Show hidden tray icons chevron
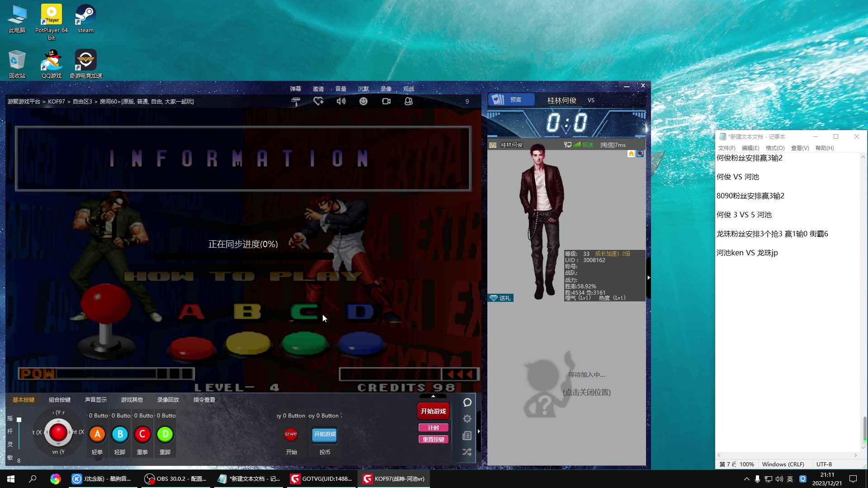The width and height of the screenshot is (868, 488). 746,479
